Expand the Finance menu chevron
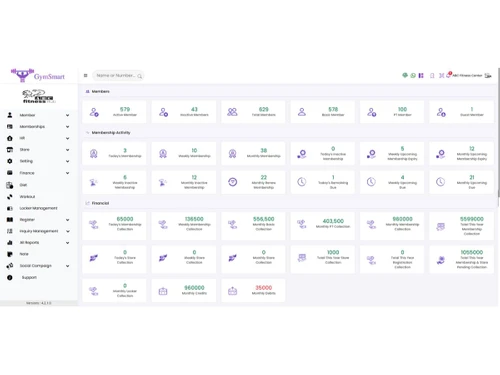The width and height of the screenshot is (500, 375). click(67, 173)
